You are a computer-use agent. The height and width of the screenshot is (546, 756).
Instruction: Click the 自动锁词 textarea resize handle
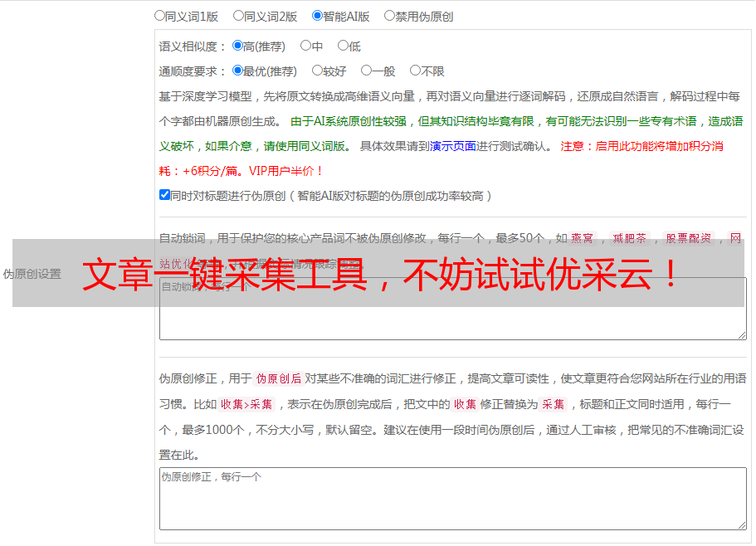coord(742,334)
